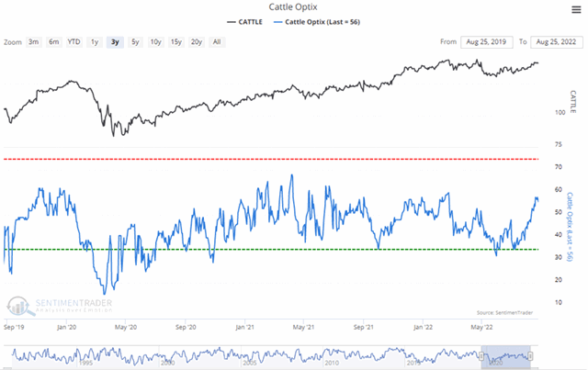Open the chart hamburger menu
This screenshot has height=370, width=588.
574,11
